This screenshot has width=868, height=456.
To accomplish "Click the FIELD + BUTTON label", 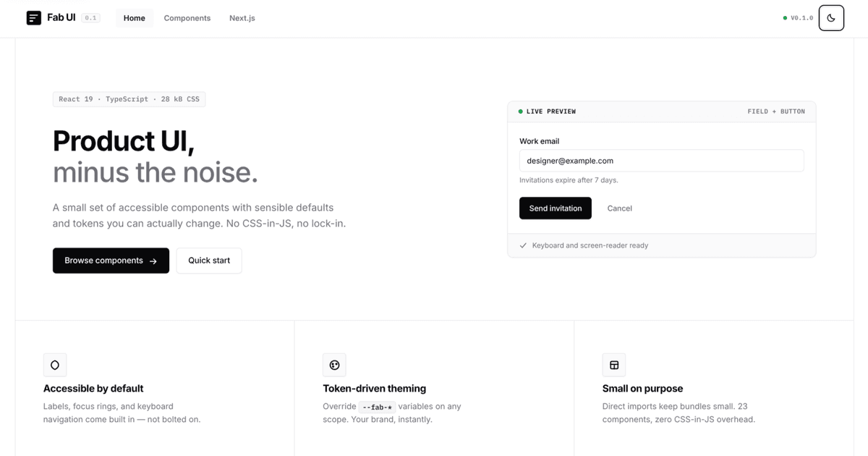I will (776, 111).
